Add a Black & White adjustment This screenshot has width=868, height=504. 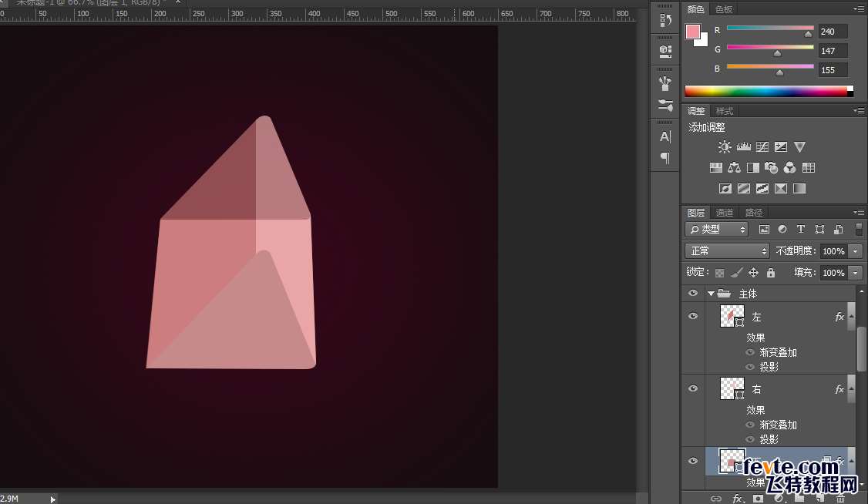click(753, 168)
